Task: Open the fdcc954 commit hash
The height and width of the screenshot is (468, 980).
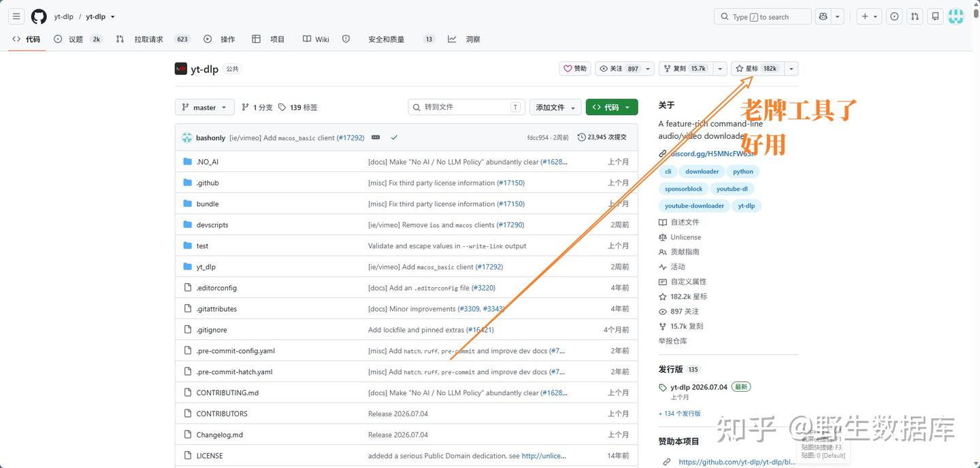Action: click(538, 137)
